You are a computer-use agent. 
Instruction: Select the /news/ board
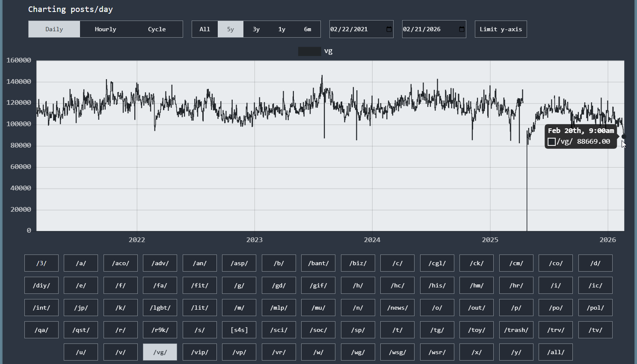coord(397,308)
